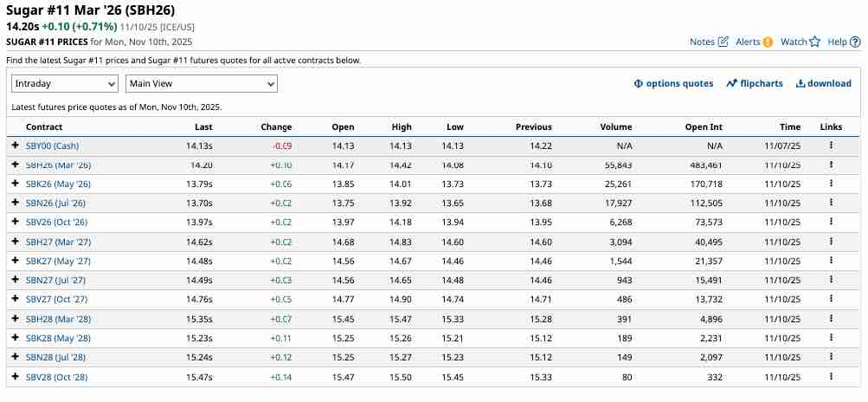Download the futures price data
The width and height of the screenshot is (868, 402).
pyautogui.click(x=823, y=83)
